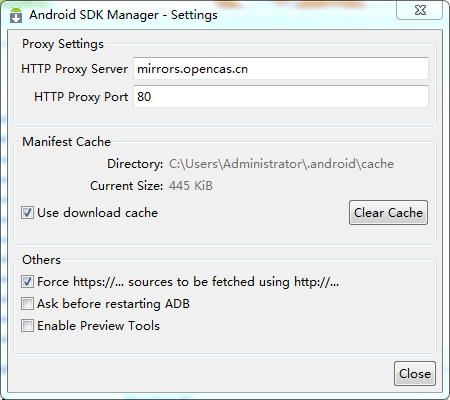Click the Proxy Settings group title
This screenshot has width=450, height=400.
(x=63, y=44)
